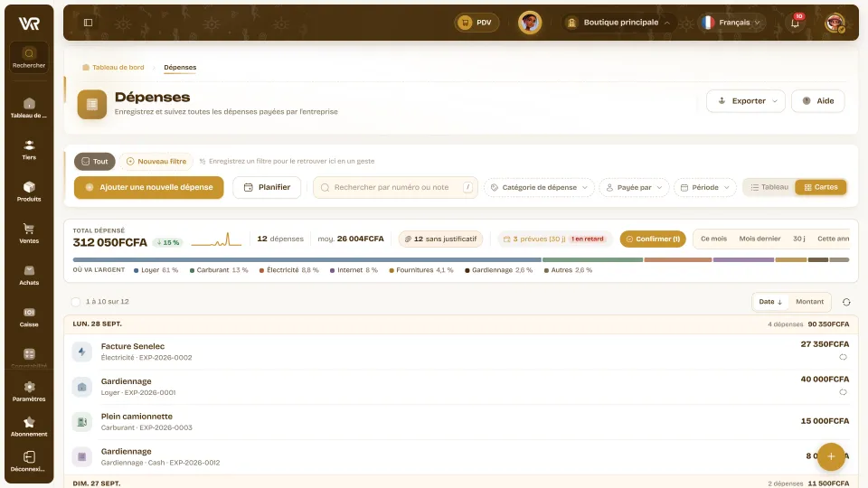Go to Tableau de bord in sidebar
This screenshot has width=868, height=488.
pos(29,108)
